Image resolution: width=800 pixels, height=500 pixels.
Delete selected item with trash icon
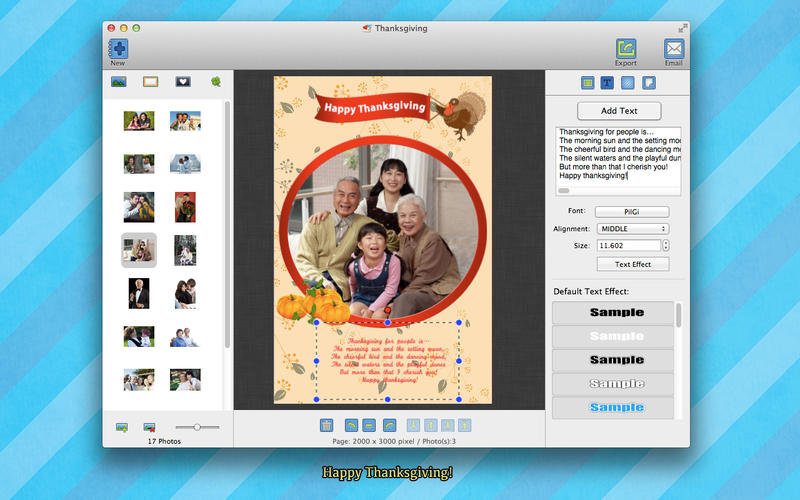click(x=326, y=425)
